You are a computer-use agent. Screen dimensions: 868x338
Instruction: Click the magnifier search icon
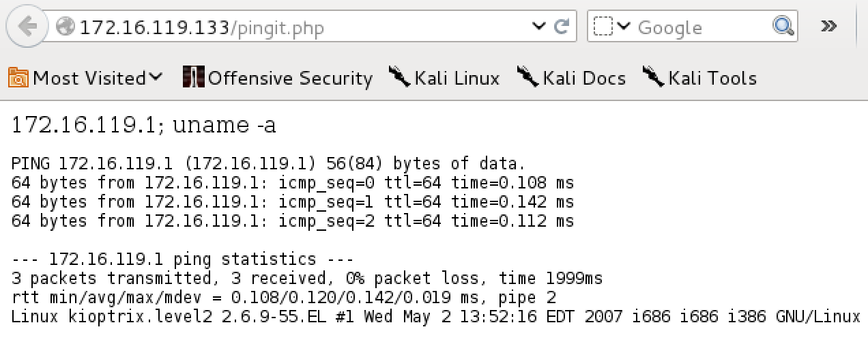coord(782,27)
